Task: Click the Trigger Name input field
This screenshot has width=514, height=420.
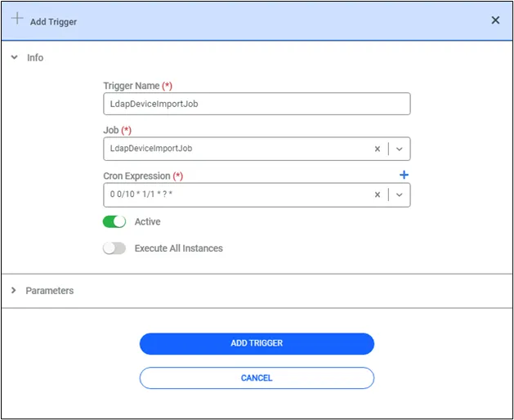Action: coord(257,104)
